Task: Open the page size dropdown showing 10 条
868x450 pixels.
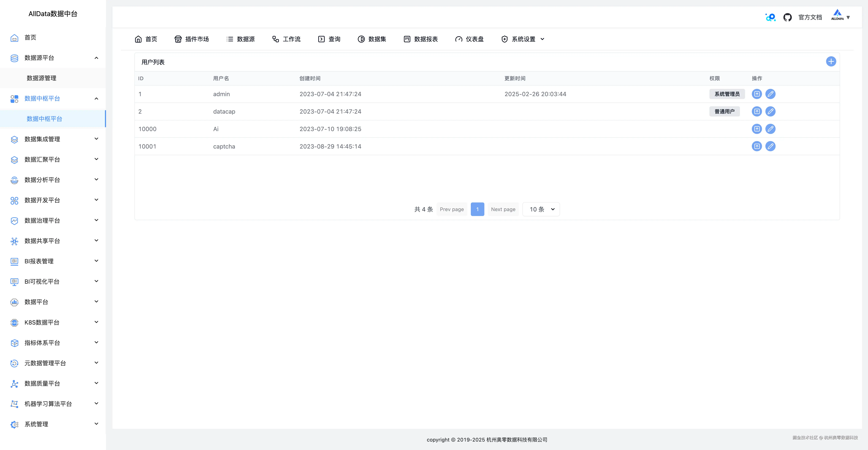Action: [541, 209]
